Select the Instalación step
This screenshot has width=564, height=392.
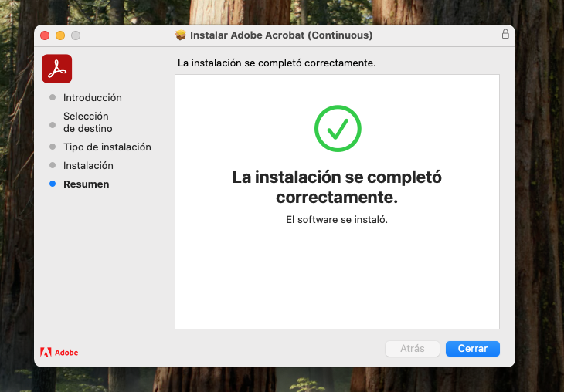[x=88, y=166]
